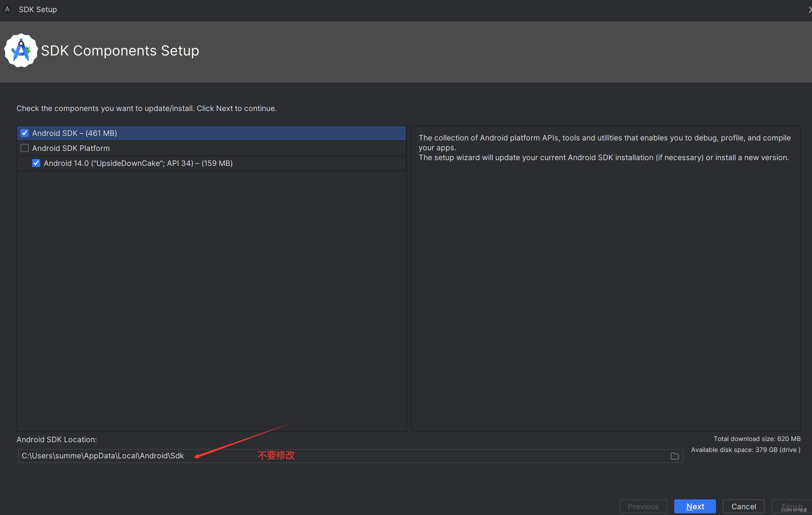The height and width of the screenshot is (515, 812).
Task: Click the 'Android SDK Location:' label
Action: point(57,440)
